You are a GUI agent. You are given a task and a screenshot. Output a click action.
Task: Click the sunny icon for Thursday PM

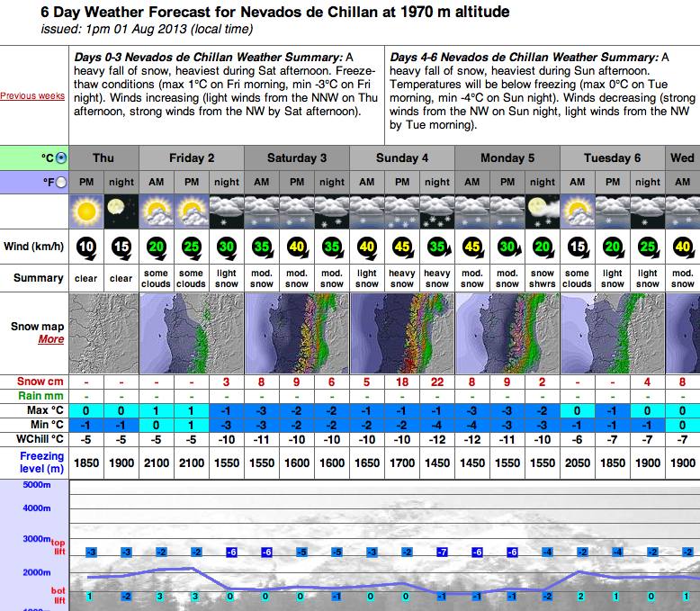86,211
